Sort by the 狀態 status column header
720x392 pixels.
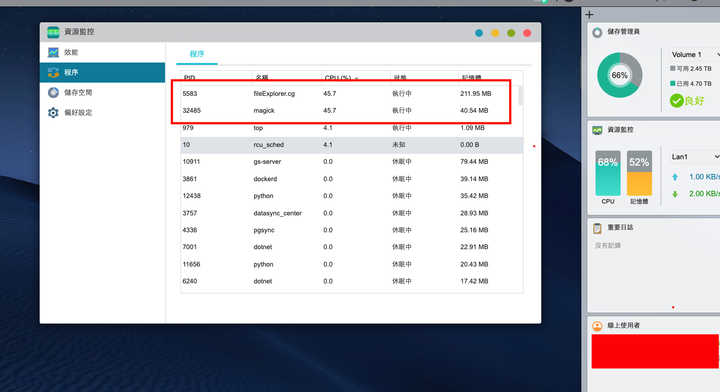424,77
